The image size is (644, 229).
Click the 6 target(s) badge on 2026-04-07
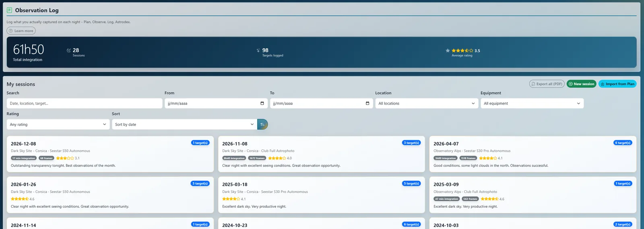click(623, 143)
